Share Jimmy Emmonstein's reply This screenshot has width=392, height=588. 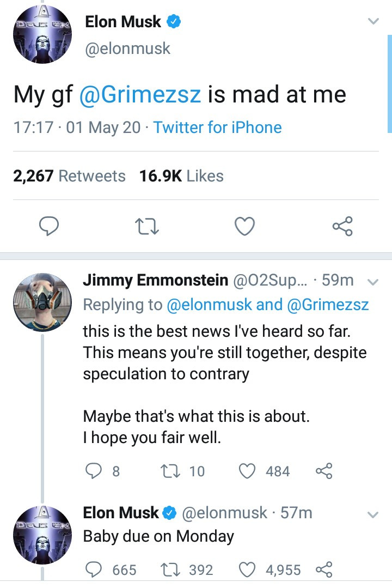point(324,471)
